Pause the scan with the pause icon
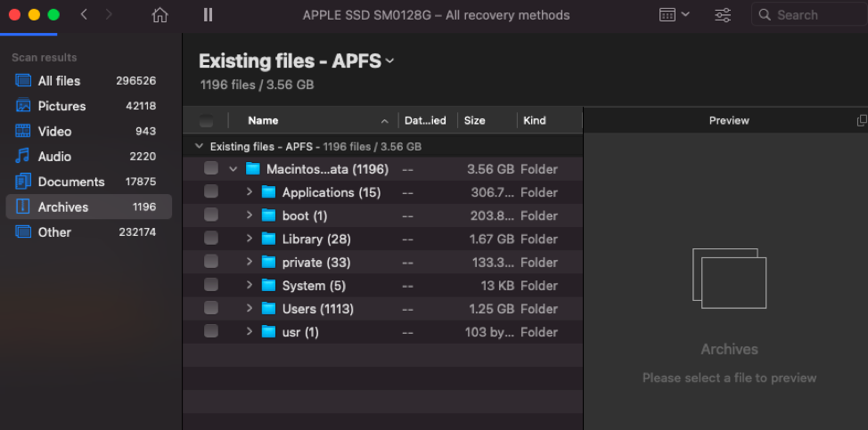Viewport: 868px width, 430px height. click(208, 15)
